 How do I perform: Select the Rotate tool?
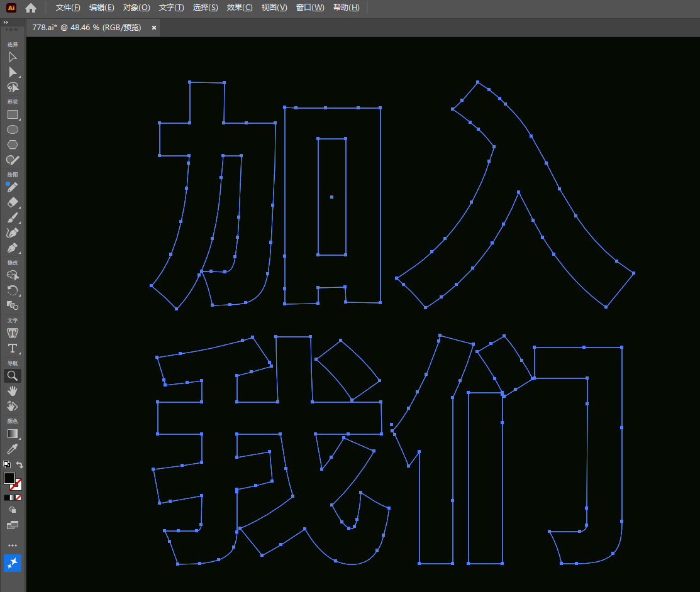tap(13, 291)
